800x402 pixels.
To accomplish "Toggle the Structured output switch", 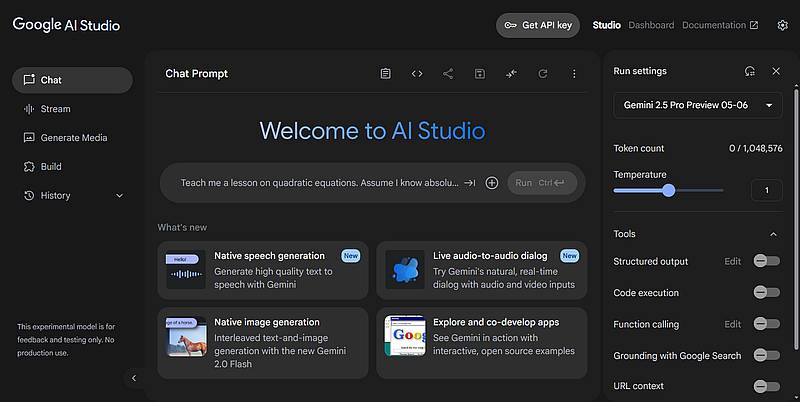I will pos(767,261).
